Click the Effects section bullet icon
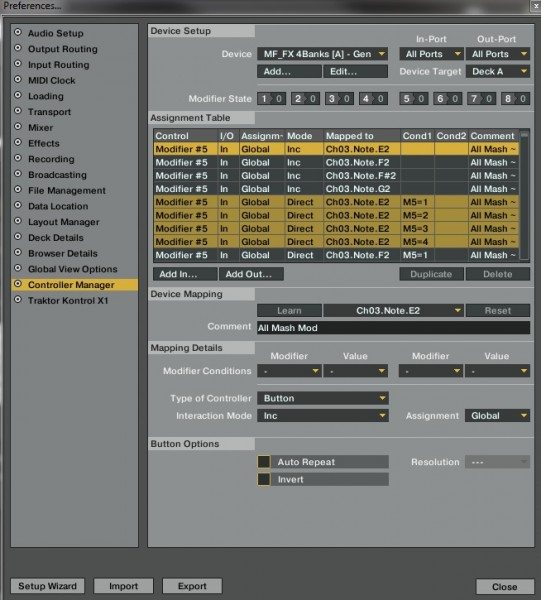The width and height of the screenshot is (541, 600). [18, 142]
